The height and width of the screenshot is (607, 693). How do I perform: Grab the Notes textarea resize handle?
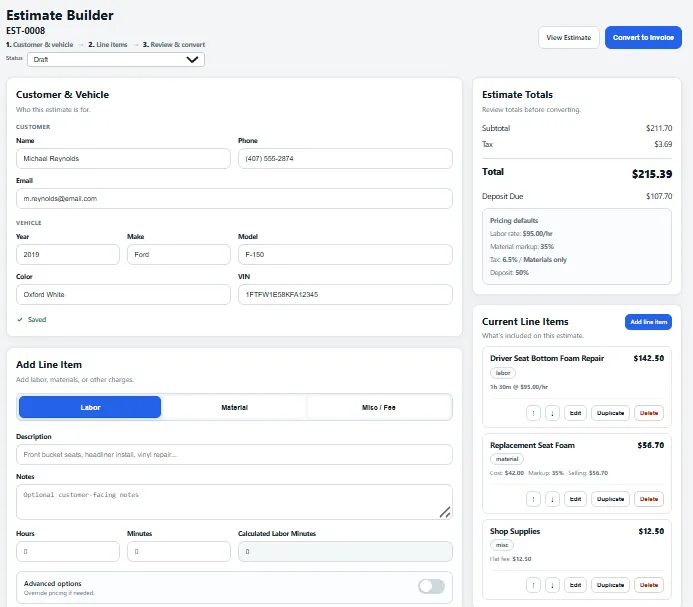click(x=445, y=512)
